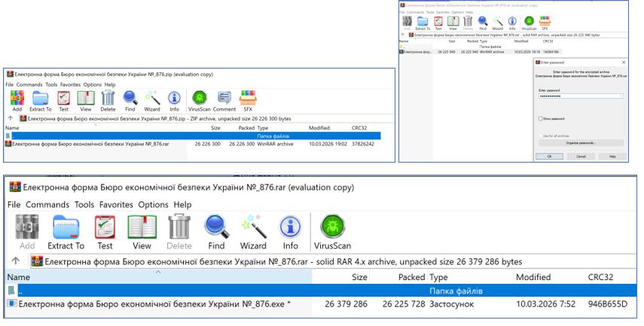Viewport: 644px width, 326px height.
Task: Click the Name column header in the bottom window
Action: pos(19,277)
